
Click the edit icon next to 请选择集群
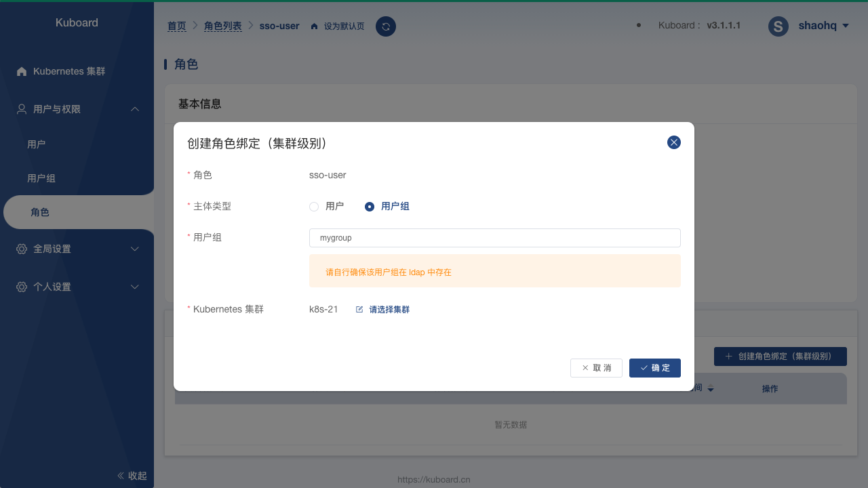359,309
